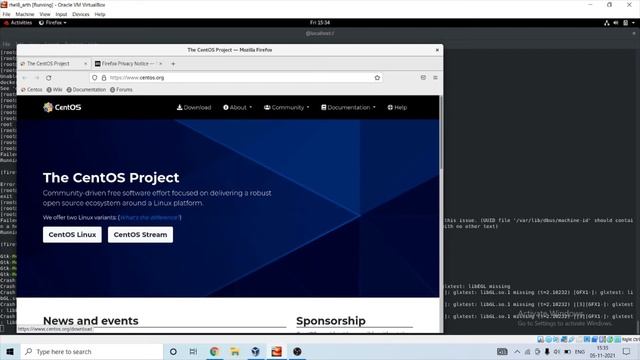This screenshot has width=640, height=360.
Task: Open the black round taskbar app
Action: coord(297,351)
